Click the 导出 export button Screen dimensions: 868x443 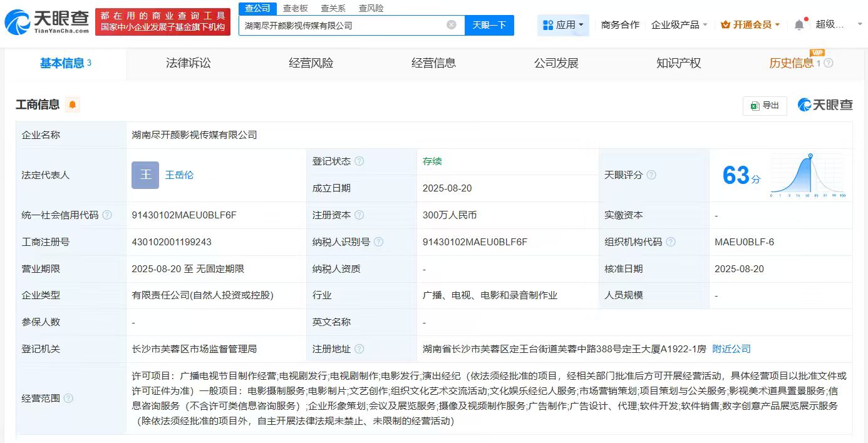765,106
